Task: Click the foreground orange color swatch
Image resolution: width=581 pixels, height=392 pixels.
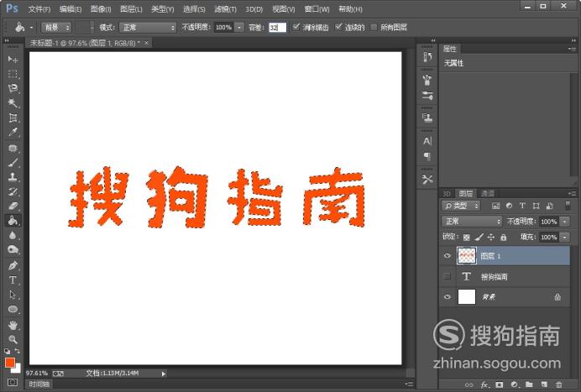Action: click(9, 363)
